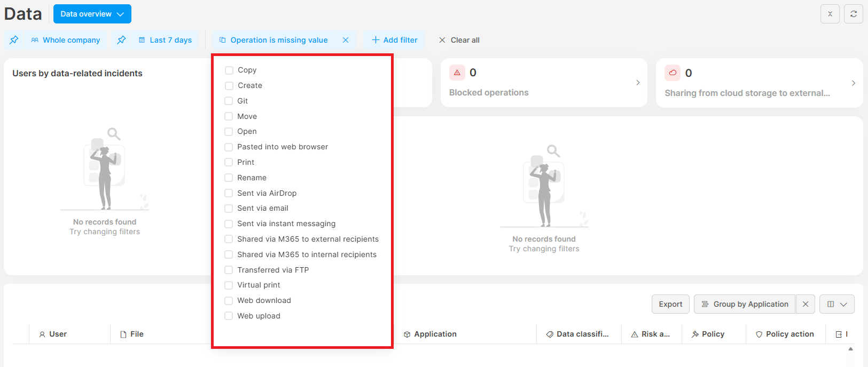Click the Blocked operations warning icon
The height and width of the screenshot is (367, 868).
coord(457,73)
